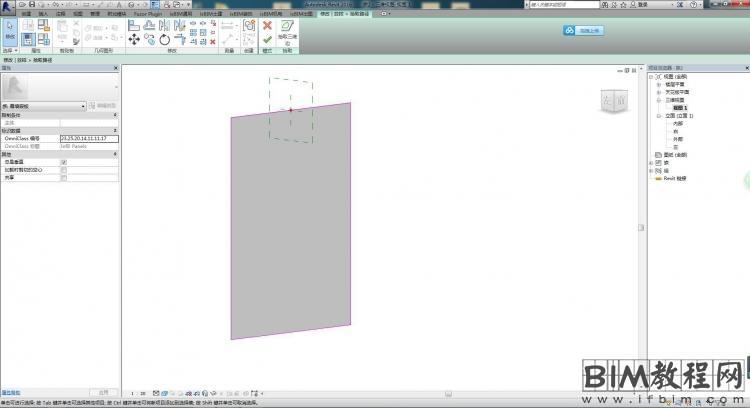
Task: Toggle the checked checkbox under Other properties
Action: click(x=64, y=161)
